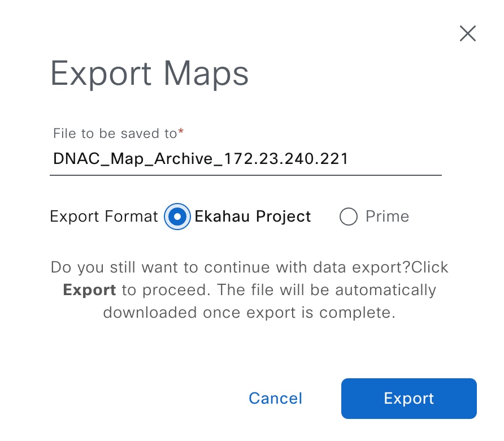The image size is (504, 441).
Task: Click the DNAC_Map_Archive prefix in the filename
Action: coord(136,159)
